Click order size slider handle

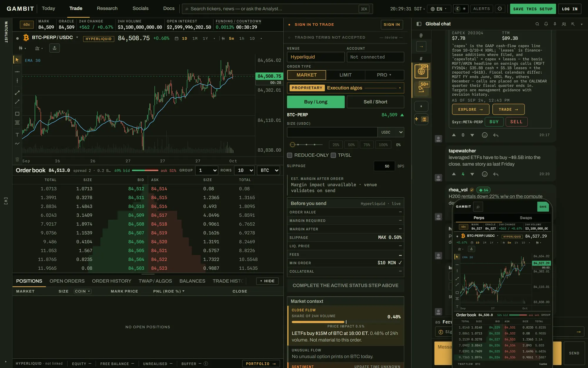coord(292,145)
